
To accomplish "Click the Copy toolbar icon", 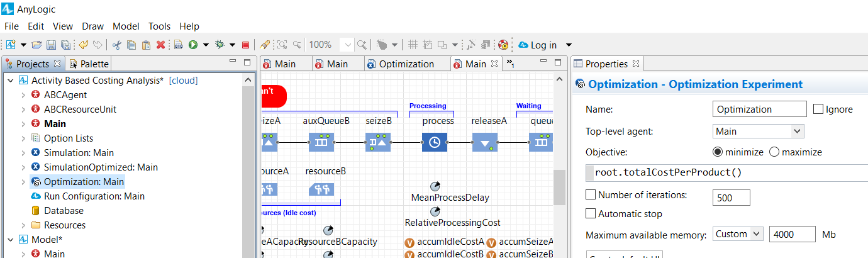I will 131,45.
